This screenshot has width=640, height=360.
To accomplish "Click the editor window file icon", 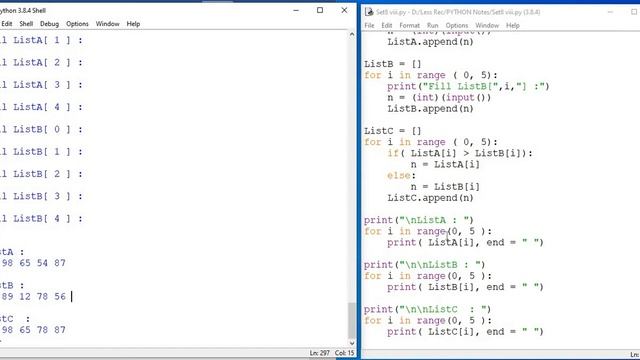I will [x=369, y=12].
